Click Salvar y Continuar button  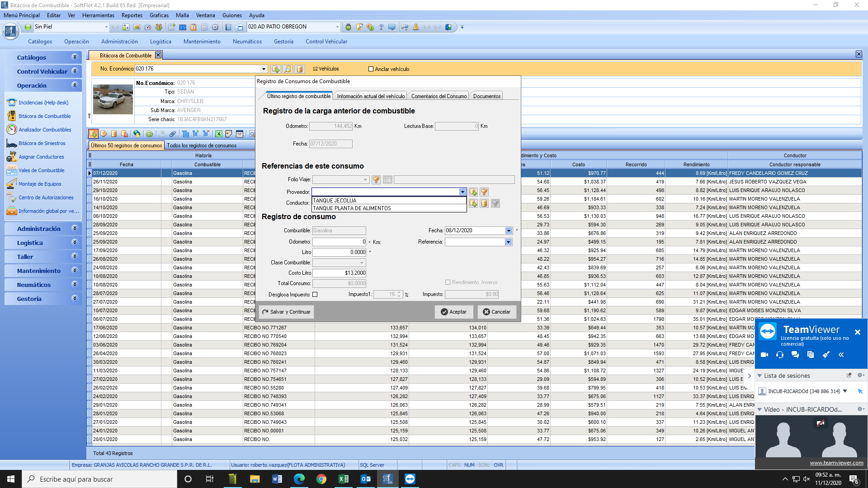click(x=287, y=312)
